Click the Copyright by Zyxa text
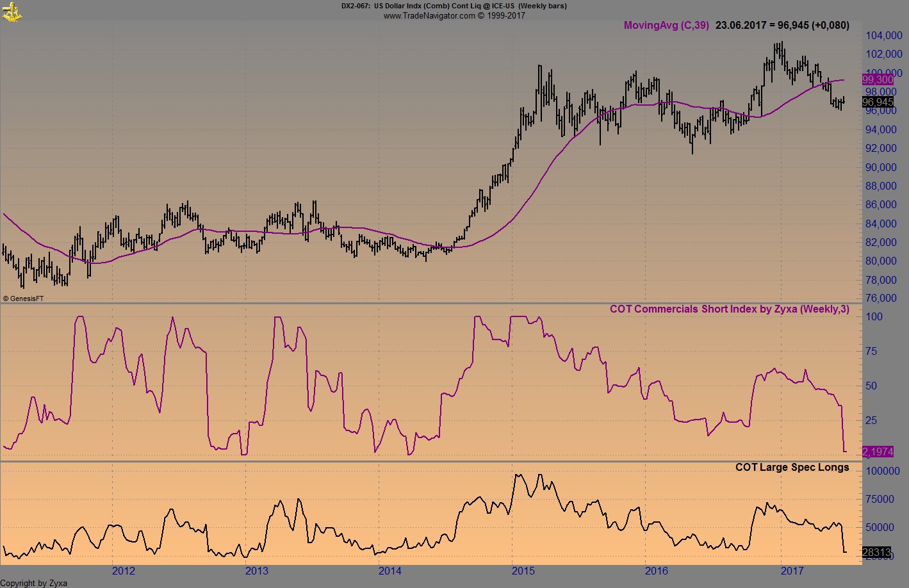 pos(35,584)
